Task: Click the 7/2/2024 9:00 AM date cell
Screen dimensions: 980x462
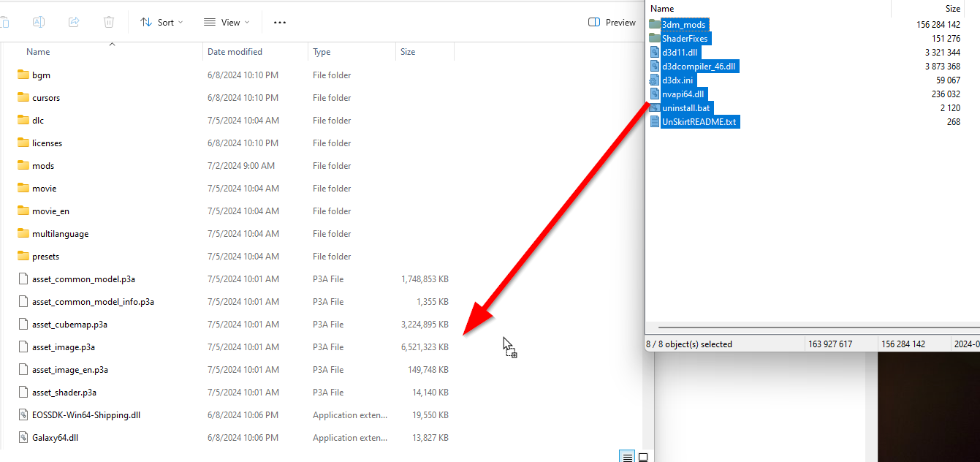Action: [x=241, y=166]
